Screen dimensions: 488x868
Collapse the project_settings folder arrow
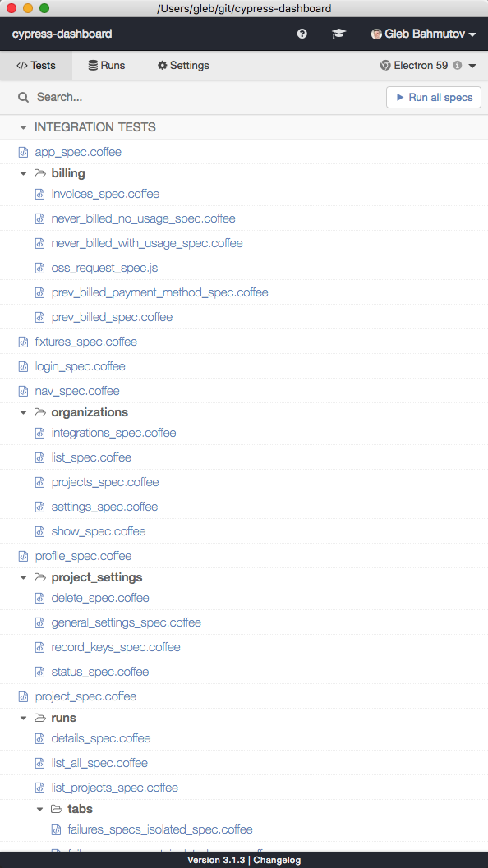click(23, 578)
